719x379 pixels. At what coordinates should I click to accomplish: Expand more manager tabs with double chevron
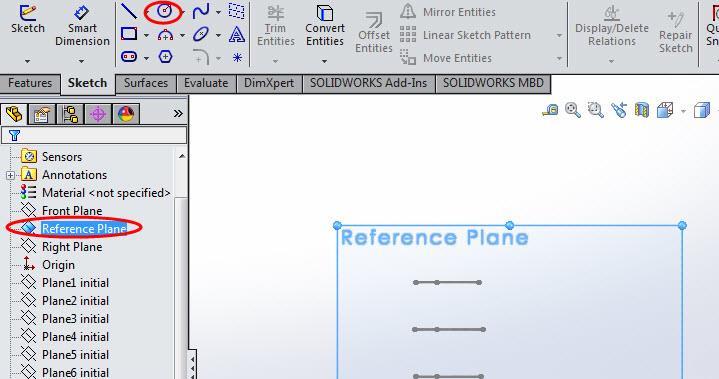[x=178, y=113]
